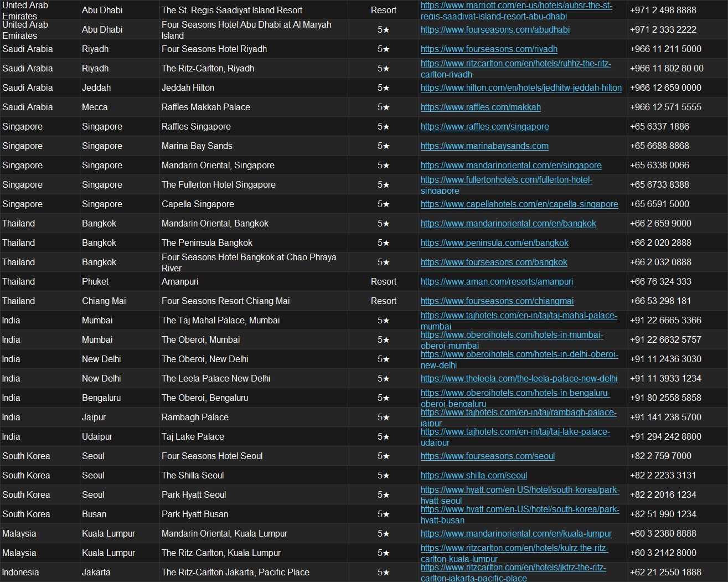The width and height of the screenshot is (728, 582).
Task: Open the shilla.com/seoul link
Action: point(474,476)
